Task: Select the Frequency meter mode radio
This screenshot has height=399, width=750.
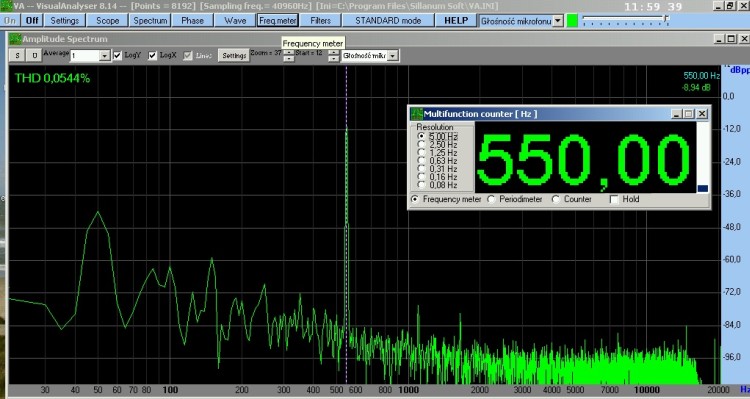Action: click(x=415, y=199)
